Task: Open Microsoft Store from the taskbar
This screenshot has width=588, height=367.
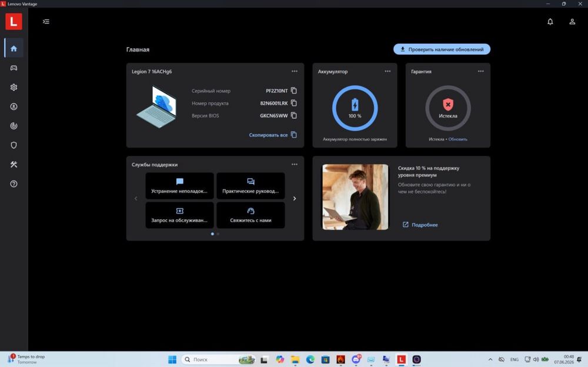Action: pyautogui.click(x=326, y=359)
